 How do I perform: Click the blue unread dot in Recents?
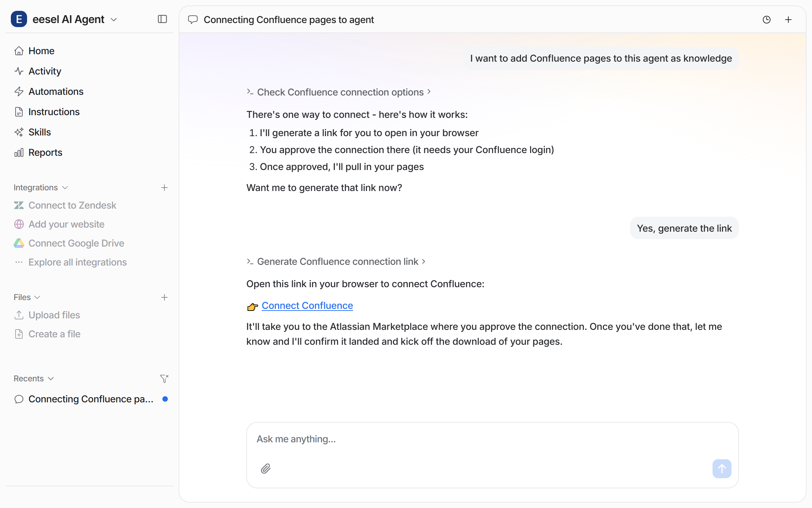click(165, 399)
